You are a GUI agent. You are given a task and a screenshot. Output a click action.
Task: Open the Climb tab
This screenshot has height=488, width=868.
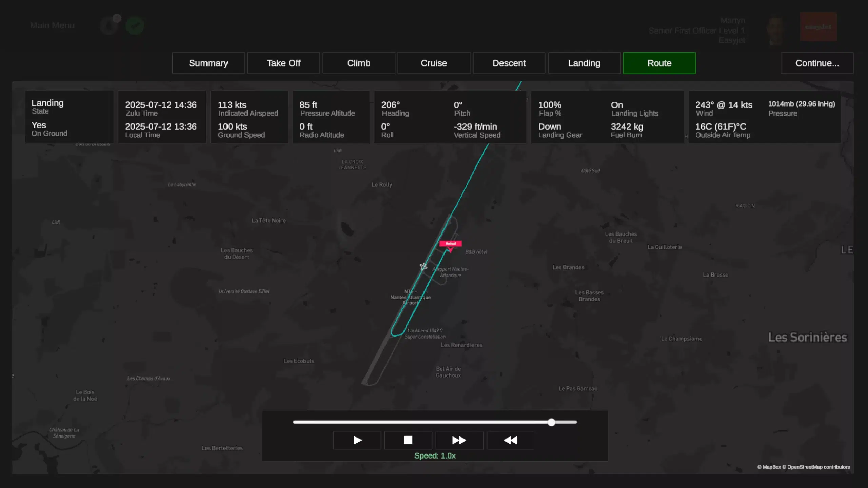(358, 63)
